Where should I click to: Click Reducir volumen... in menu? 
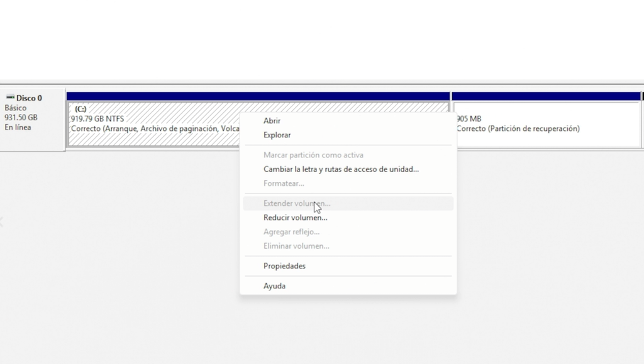coord(348,217)
